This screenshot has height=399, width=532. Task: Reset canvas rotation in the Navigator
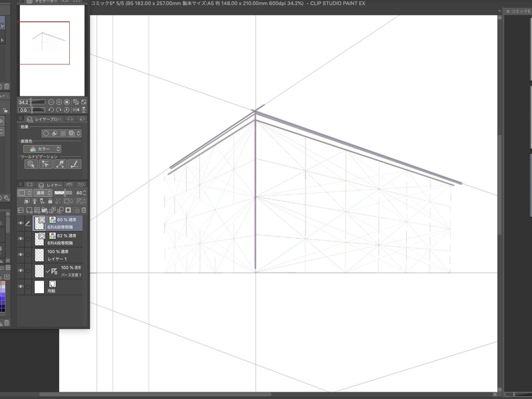[67, 110]
